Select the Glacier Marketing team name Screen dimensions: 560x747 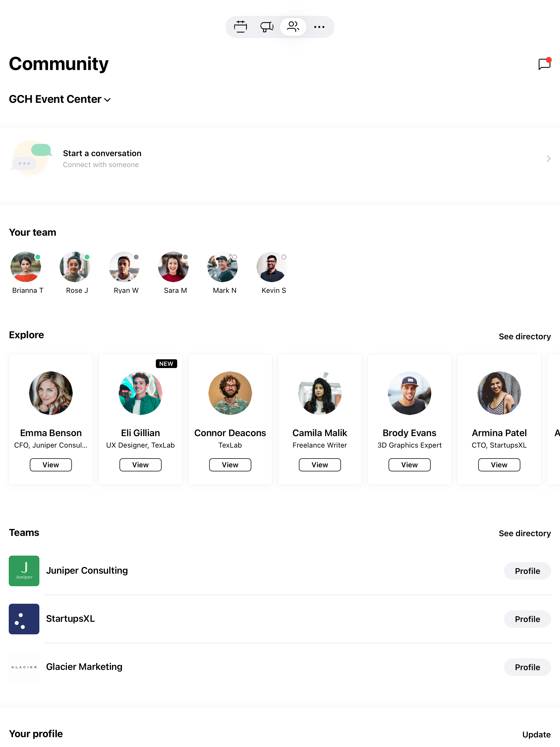pos(84,667)
